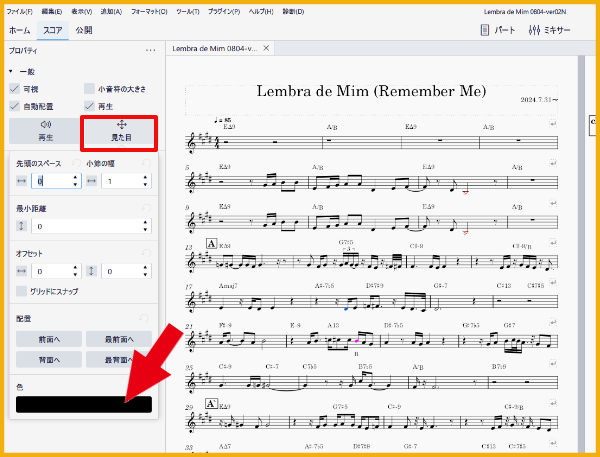The width and height of the screenshot is (600, 457).
Task: Reset the 小節の幅 value
Action: tap(146, 163)
